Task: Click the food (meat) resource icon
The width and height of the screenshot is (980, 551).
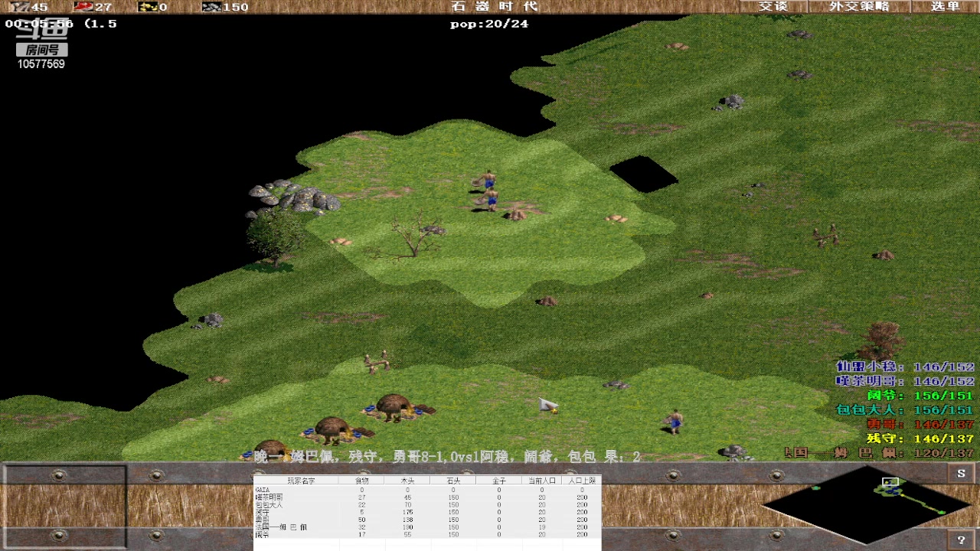Action: (x=83, y=7)
